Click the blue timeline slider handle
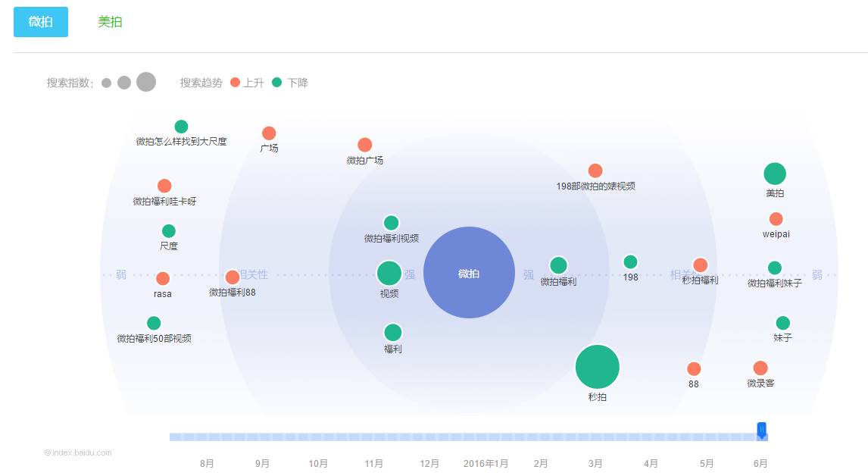Screen dimensions: 868x476 762,431
